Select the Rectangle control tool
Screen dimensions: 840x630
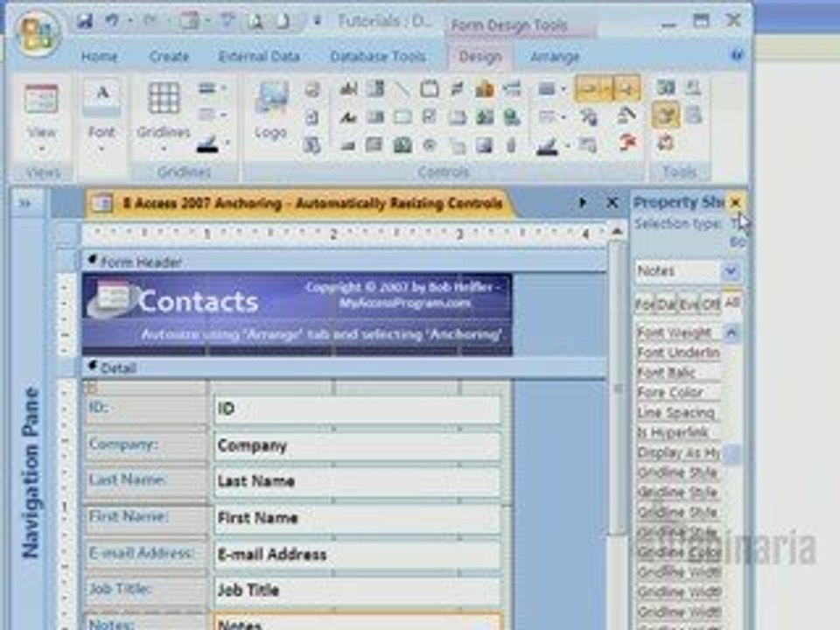(402, 116)
